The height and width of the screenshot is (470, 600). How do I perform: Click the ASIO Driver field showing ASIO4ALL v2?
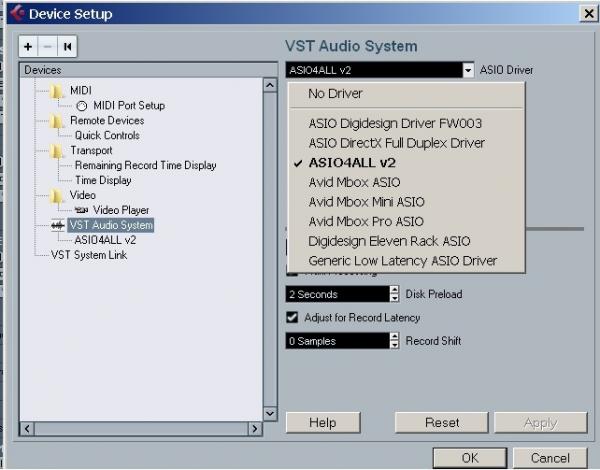[374, 70]
